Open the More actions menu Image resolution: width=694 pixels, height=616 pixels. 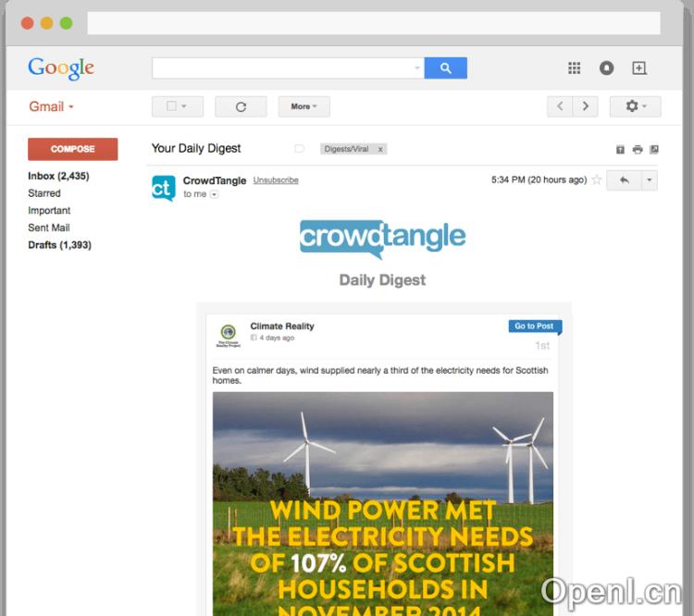click(x=304, y=106)
